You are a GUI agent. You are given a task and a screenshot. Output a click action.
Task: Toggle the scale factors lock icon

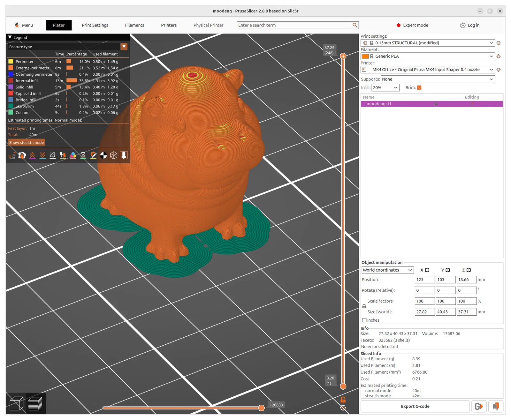pyautogui.click(x=364, y=306)
